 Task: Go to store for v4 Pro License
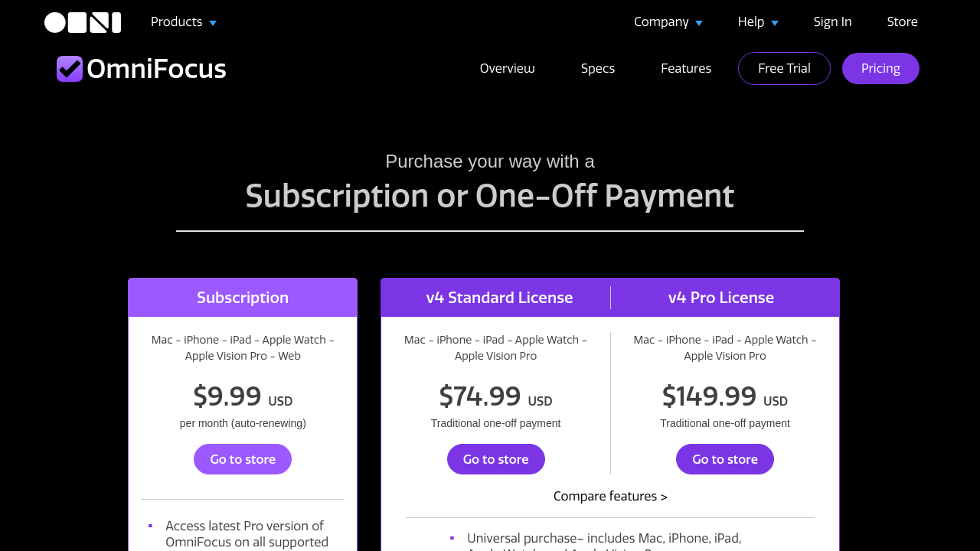tap(725, 459)
